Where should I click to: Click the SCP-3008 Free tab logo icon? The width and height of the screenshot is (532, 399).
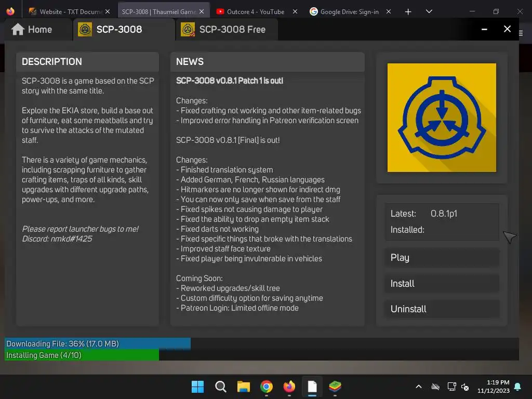[x=188, y=30]
